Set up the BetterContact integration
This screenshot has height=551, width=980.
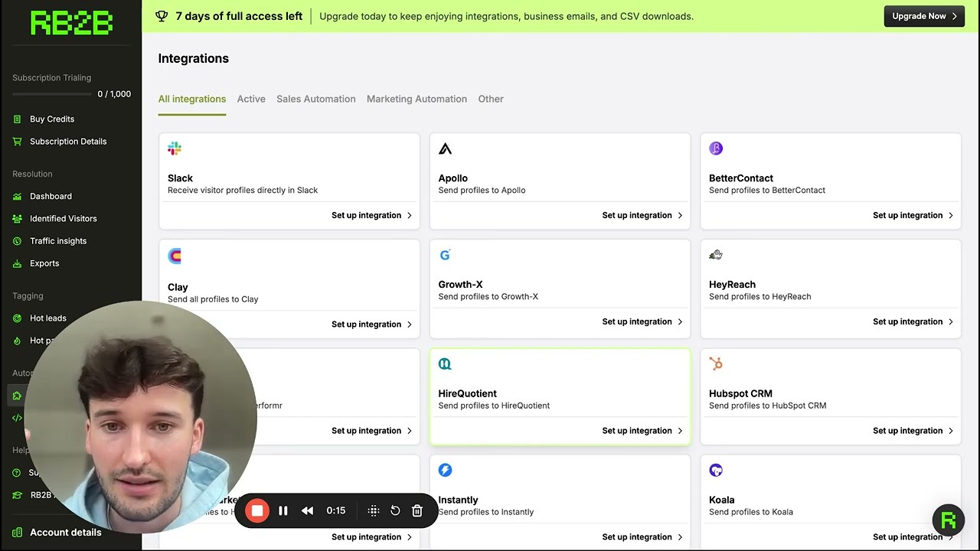coord(913,216)
